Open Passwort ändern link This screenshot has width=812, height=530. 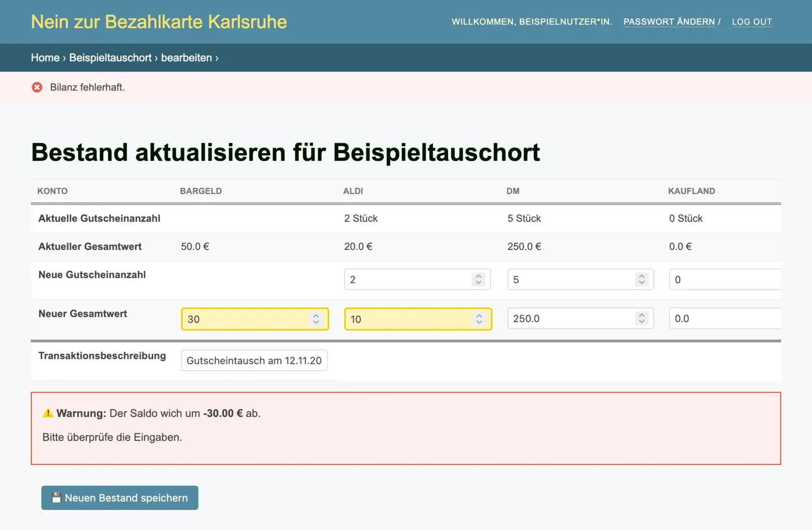coord(669,22)
